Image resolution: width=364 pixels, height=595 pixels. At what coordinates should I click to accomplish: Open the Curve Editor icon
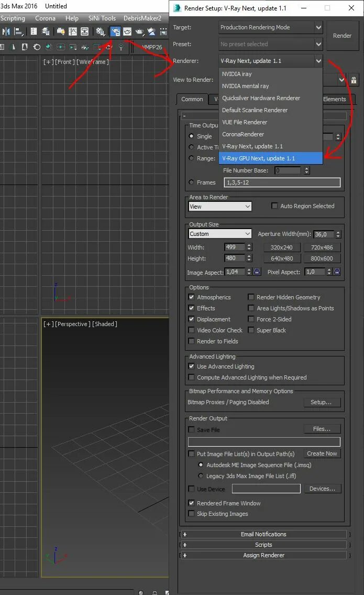72,31
